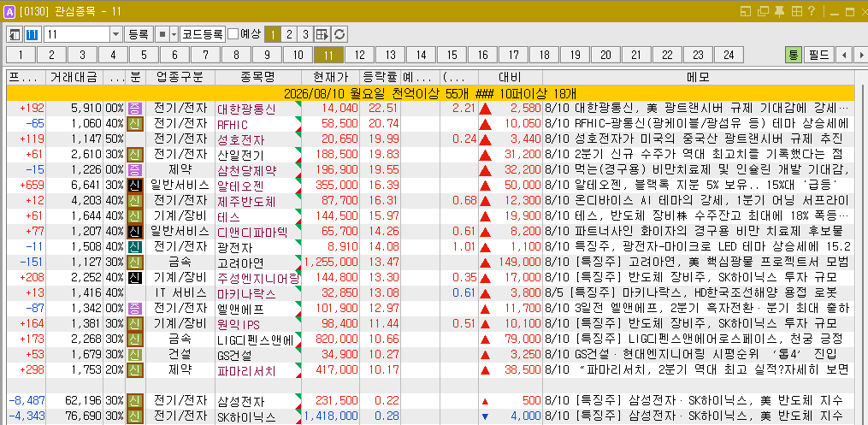The height and width of the screenshot is (425, 868).
Task: Click the red up triangle in the 고려아연 row
Action: click(486, 263)
